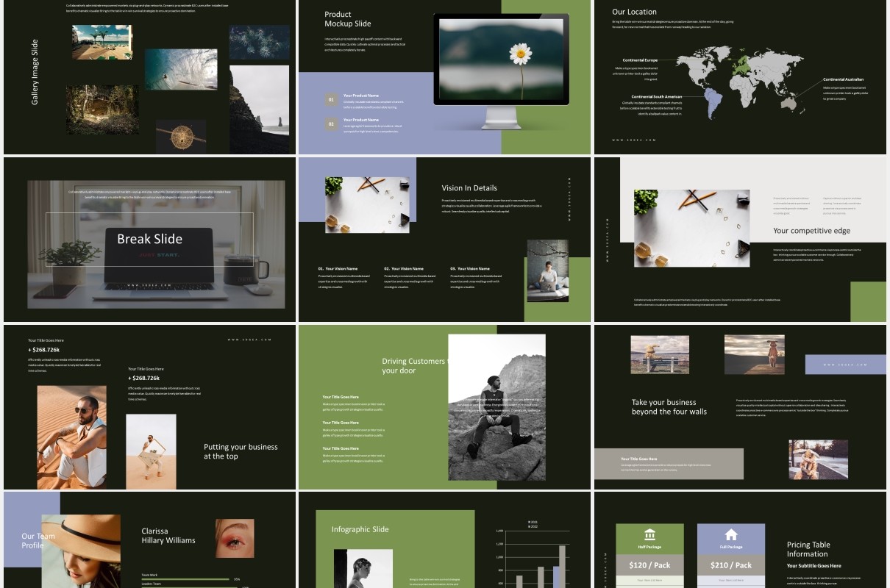Click the 01 number badge on Product Mockup slide
The height and width of the screenshot is (588, 890).
332,99
